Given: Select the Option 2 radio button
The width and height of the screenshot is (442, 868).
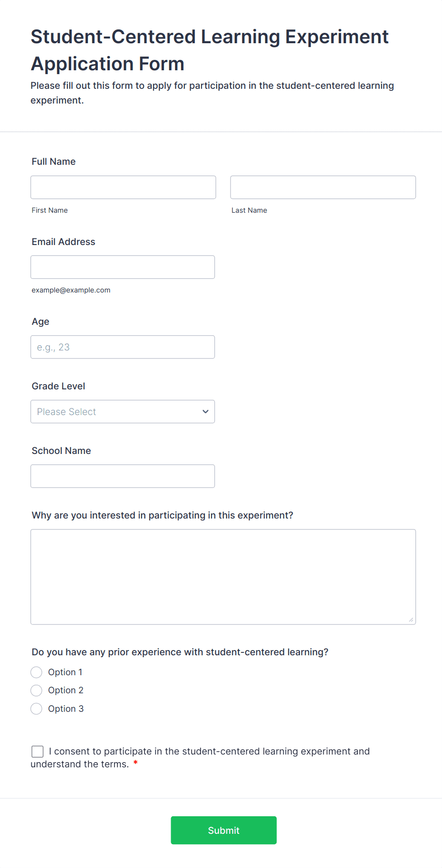Looking at the screenshot, I should 37,690.
